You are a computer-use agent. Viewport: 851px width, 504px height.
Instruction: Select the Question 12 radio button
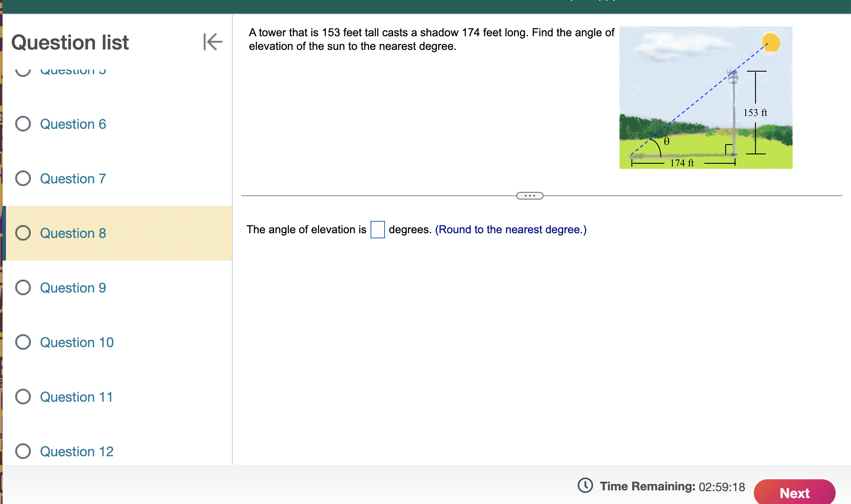[x=24, y=451]
